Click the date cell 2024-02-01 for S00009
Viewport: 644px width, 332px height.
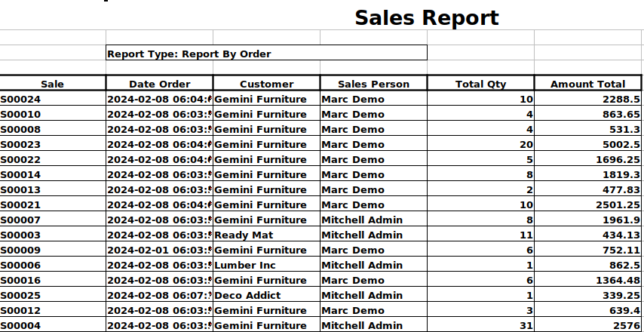[159, 250]
